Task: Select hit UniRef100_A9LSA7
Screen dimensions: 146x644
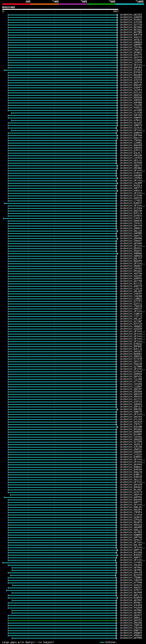Action: point(131,319)
